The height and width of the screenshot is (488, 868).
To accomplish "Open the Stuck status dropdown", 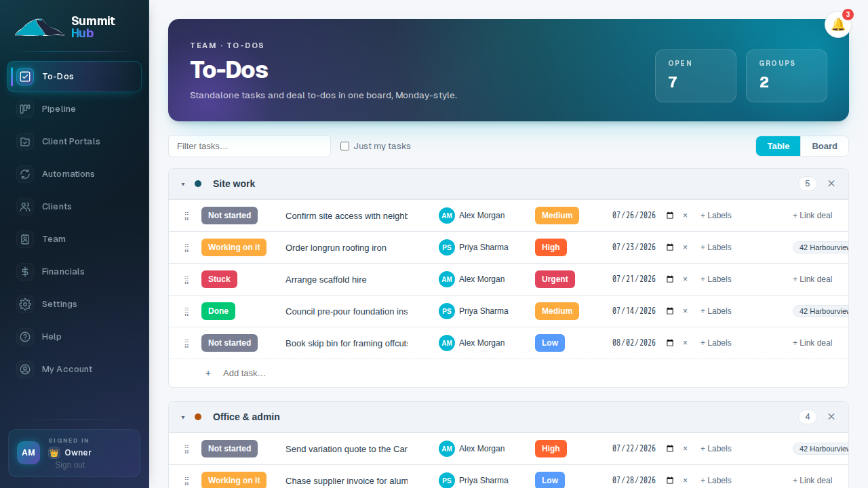I will tap(219, 279).
